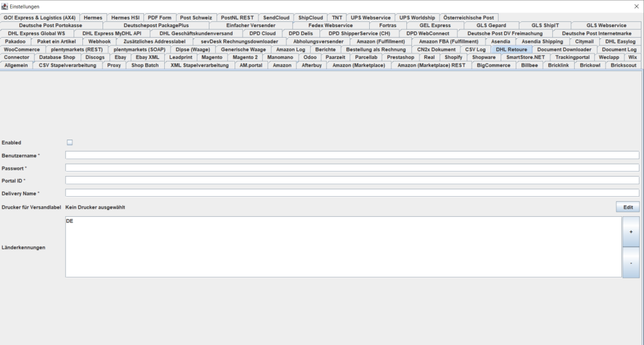Open the DPD Cloud tab
This screenshot has height=345, width=644.
click(x=262, y=34)
